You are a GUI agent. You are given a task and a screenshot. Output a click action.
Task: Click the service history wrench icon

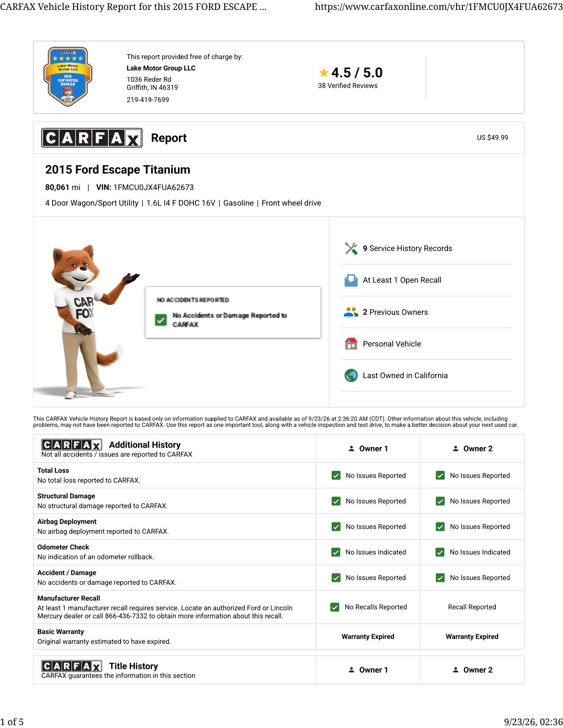click(351, 249)
